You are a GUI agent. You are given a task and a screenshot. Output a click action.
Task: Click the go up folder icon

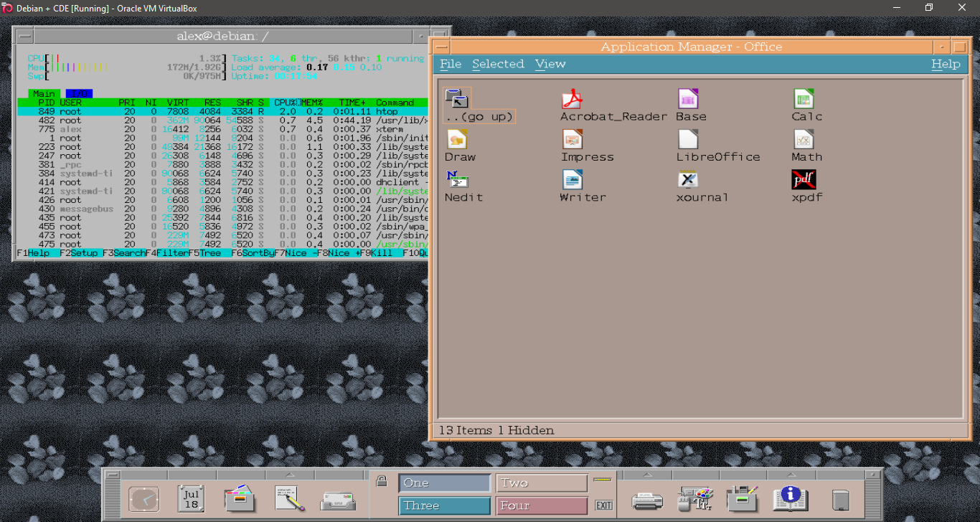point(456,99)
